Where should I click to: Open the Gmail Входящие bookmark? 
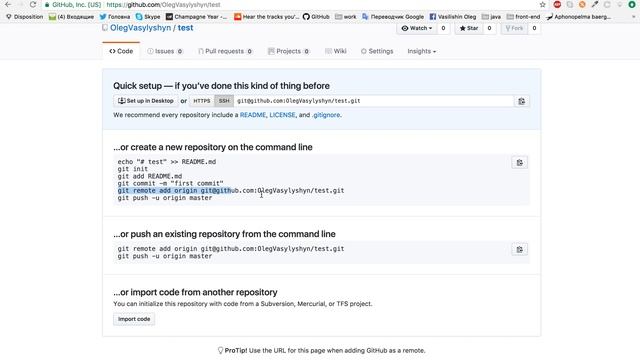[x=71, y=17]
